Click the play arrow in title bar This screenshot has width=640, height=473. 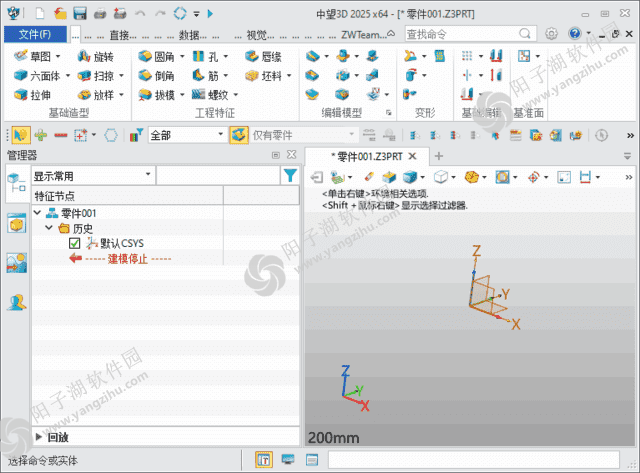[x=210, y=13]
